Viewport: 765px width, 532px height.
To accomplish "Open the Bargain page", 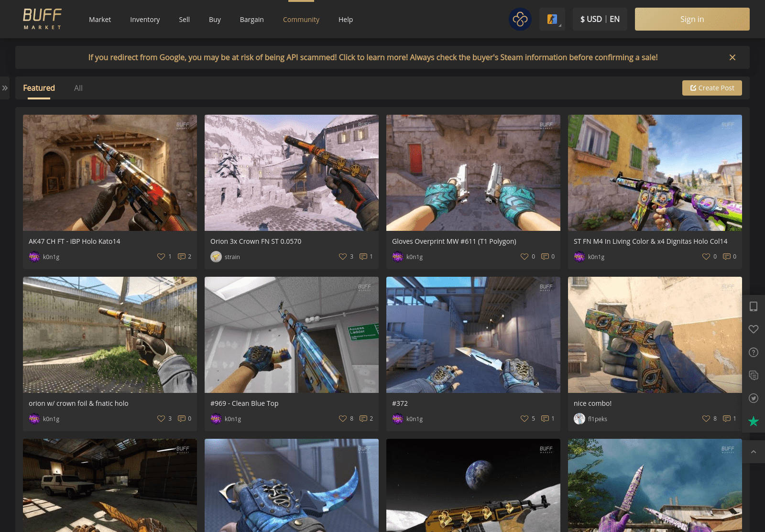I will (252, 20).
